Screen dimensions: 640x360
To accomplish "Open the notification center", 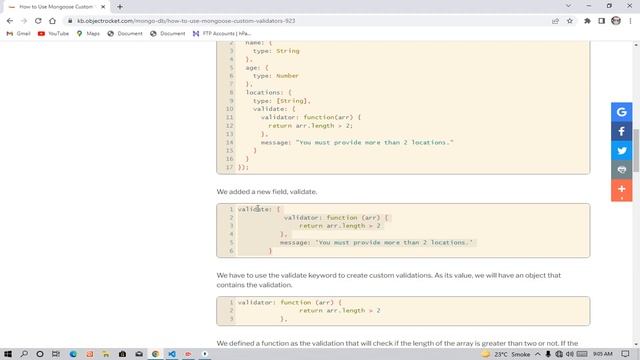I will [x=625, y=354].
